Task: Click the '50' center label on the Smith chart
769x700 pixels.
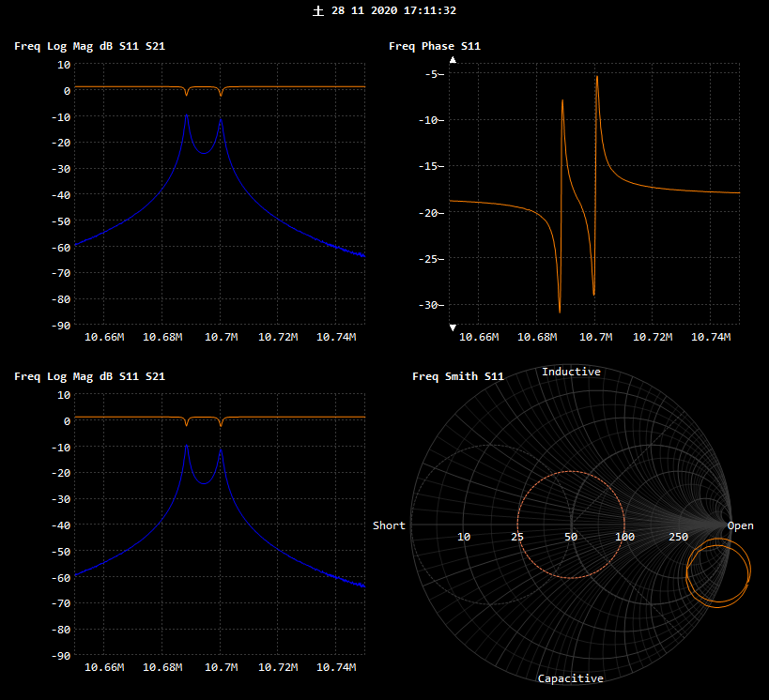Action: (571, 537)
